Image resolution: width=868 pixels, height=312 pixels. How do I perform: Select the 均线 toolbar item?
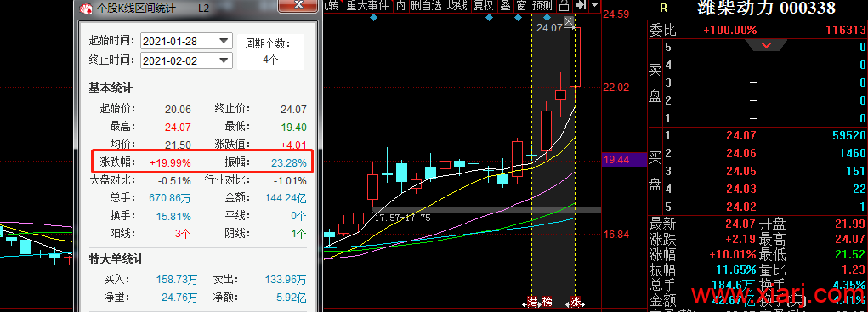(x=457, y=6)
